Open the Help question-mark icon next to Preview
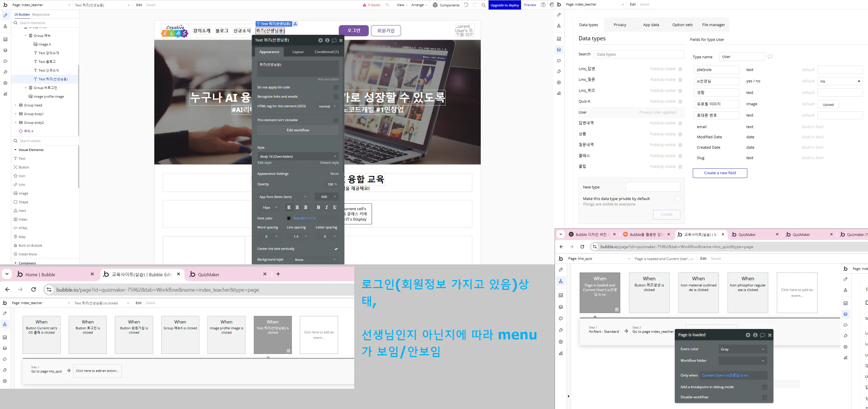Image resolution: width=868 pixels, height=409 pixels. 543,5
